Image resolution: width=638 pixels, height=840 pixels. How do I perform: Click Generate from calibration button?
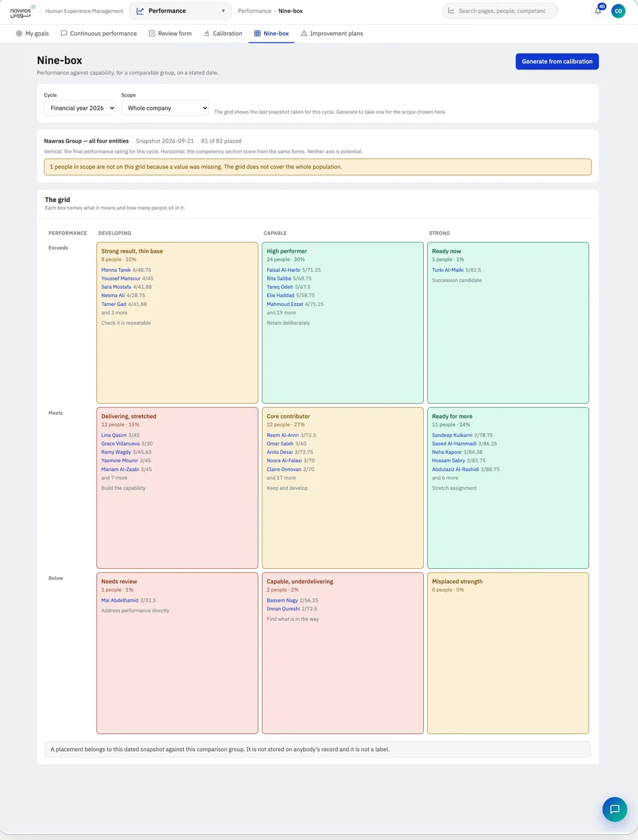tap(557, 61)
